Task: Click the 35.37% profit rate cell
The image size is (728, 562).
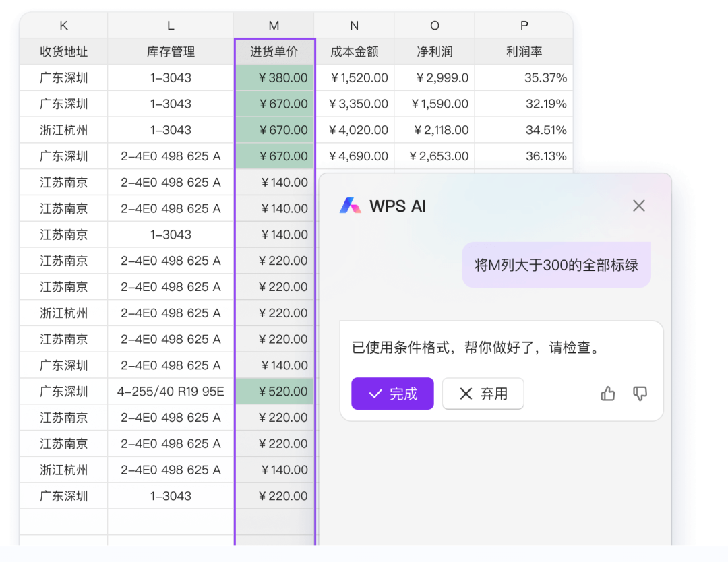Action: (524, 77)
